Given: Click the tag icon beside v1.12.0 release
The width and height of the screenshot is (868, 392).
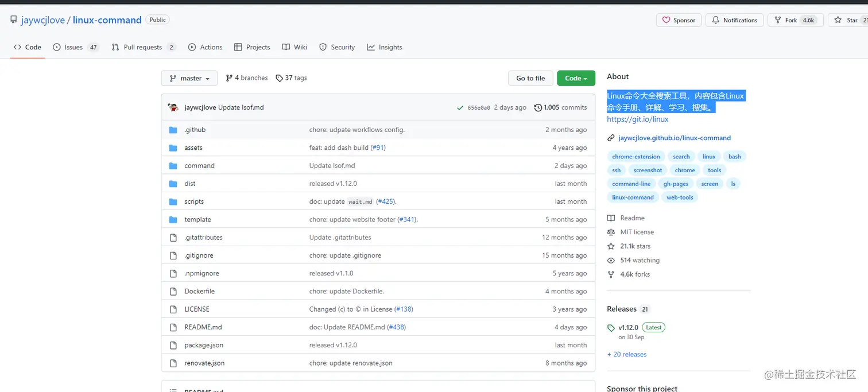Looking at the screenshot, I should point(611,328).
